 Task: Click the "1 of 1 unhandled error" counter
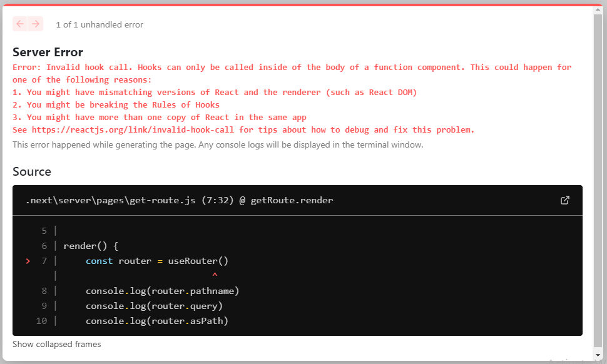tap(99, 25)
